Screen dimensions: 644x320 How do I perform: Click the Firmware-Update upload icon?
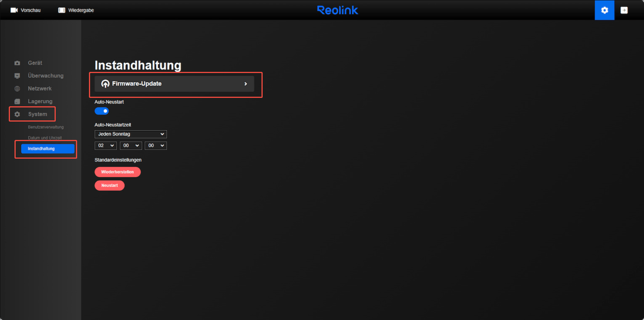pos(105,84)
